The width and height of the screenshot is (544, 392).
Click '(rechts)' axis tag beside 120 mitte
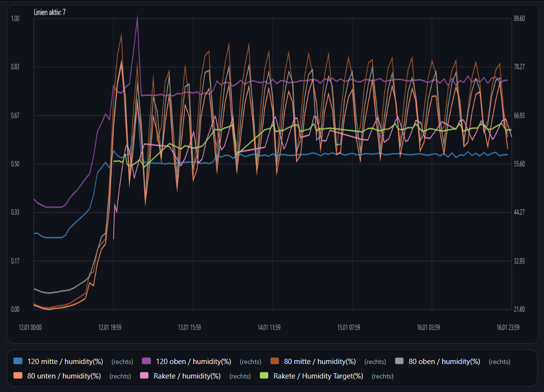click(x=122, y=362)
